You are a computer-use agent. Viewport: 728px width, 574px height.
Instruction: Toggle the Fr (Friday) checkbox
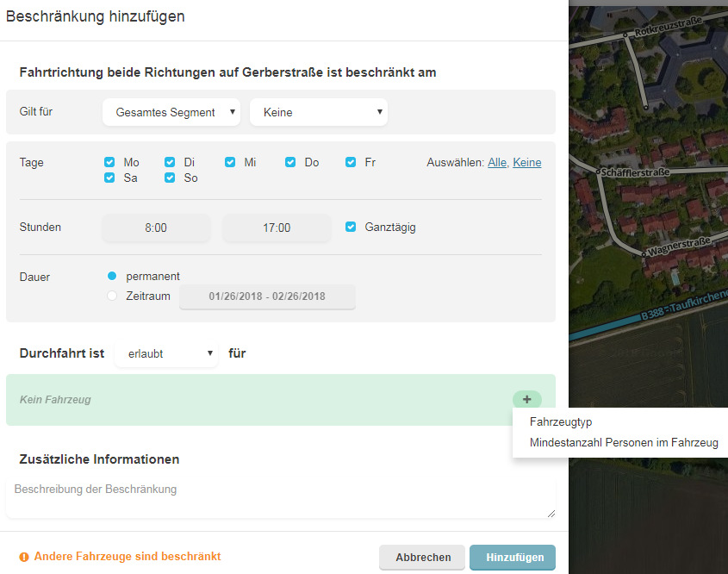(351, 162)
